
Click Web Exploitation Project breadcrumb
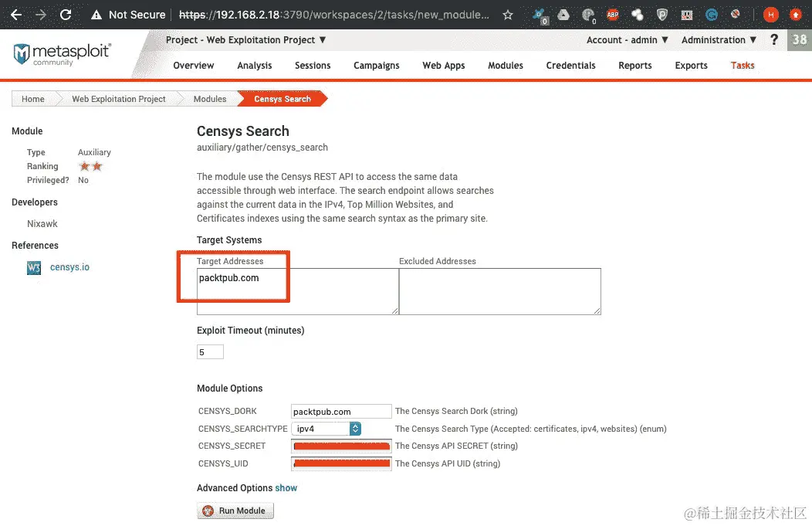click(119, 99)
